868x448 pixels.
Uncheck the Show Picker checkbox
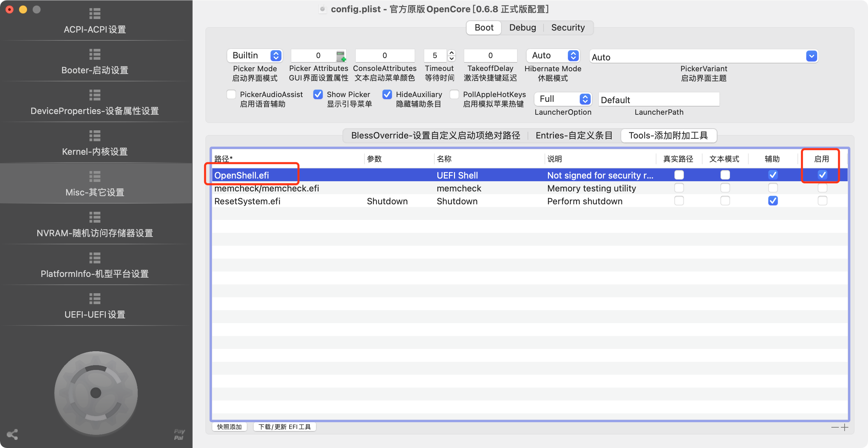(318, 94)
